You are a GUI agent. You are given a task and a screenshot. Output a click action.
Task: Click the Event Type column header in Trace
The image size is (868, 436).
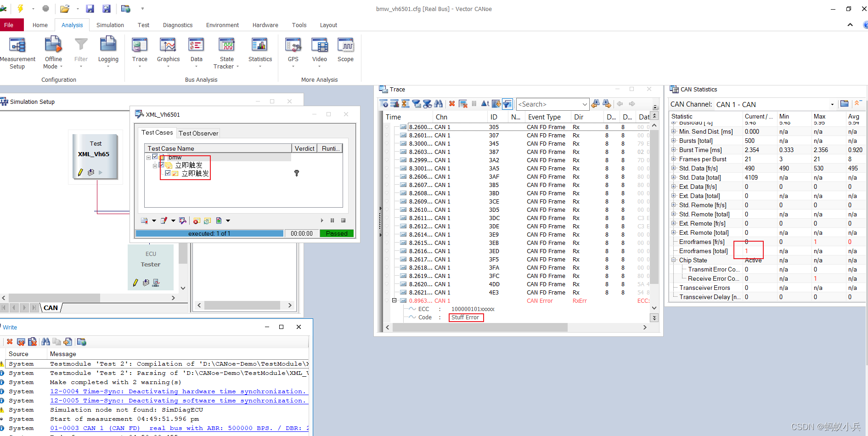(x=544, y=117)
